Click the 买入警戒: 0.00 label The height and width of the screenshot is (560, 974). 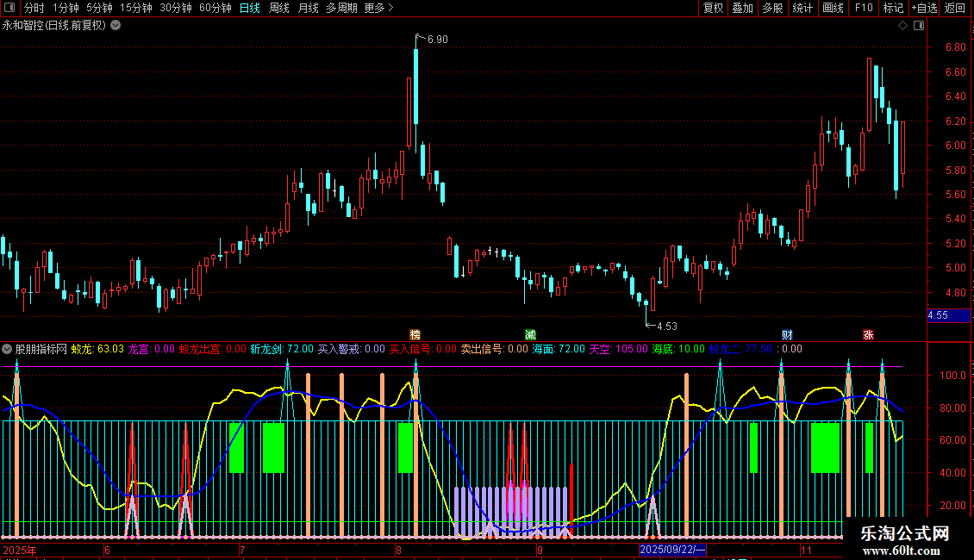[x=351, y=349]
